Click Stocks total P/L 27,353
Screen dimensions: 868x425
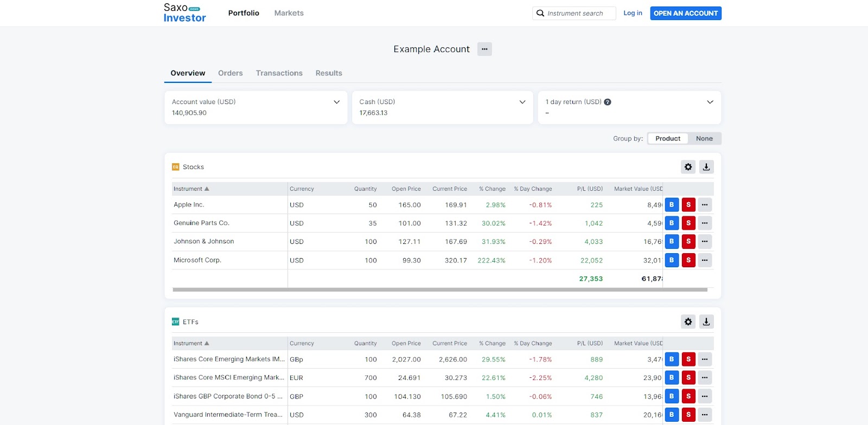click(591, 279)
